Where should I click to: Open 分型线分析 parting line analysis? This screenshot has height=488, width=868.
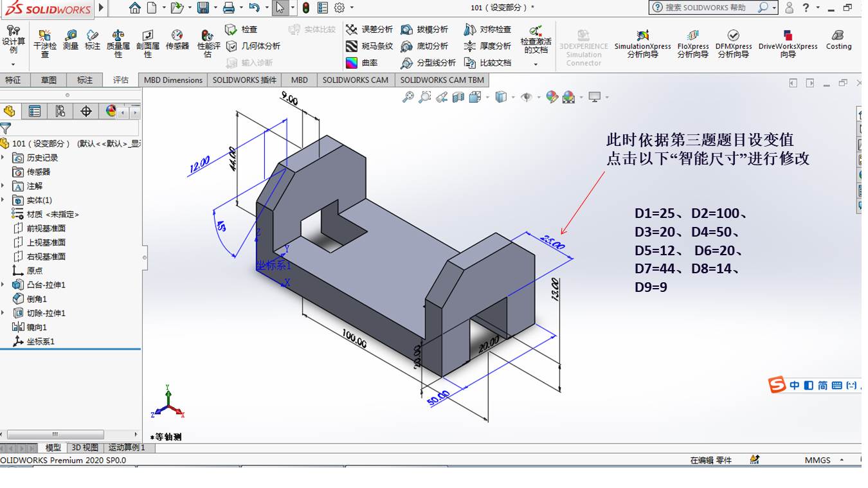[428, 63]
